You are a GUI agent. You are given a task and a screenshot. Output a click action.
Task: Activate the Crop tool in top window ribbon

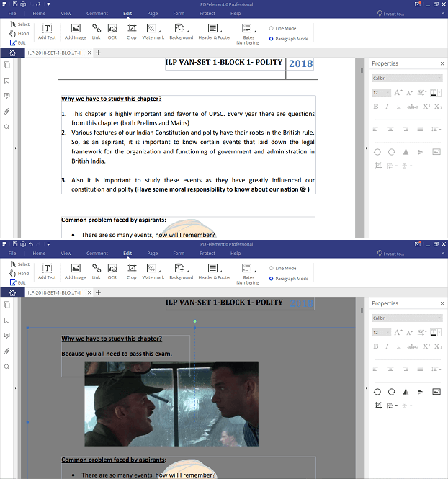(132, 32)
